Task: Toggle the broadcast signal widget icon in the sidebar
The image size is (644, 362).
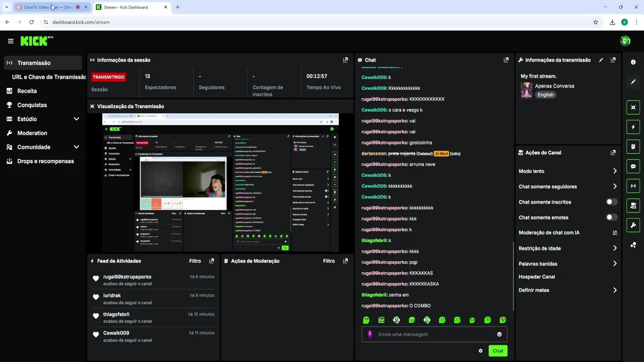Action: tap(633, 186)
